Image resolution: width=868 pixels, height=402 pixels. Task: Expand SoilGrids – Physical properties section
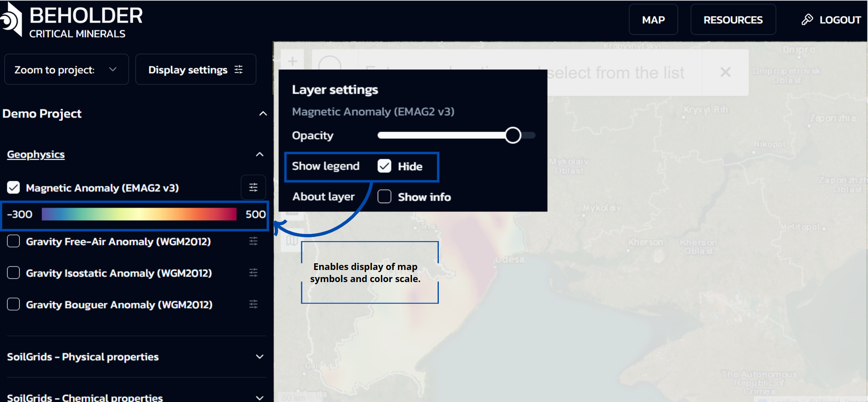tap(260, 356)
